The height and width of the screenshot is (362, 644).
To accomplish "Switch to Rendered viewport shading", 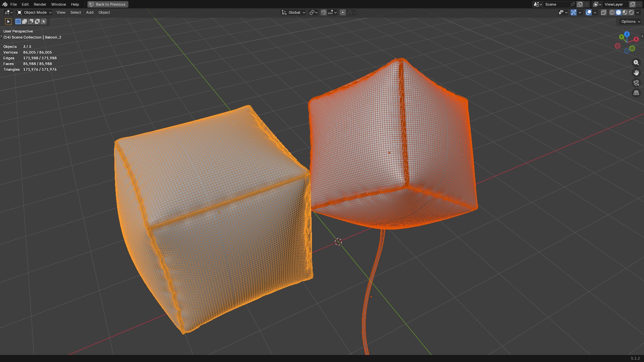I will click(x=631, y=12).
